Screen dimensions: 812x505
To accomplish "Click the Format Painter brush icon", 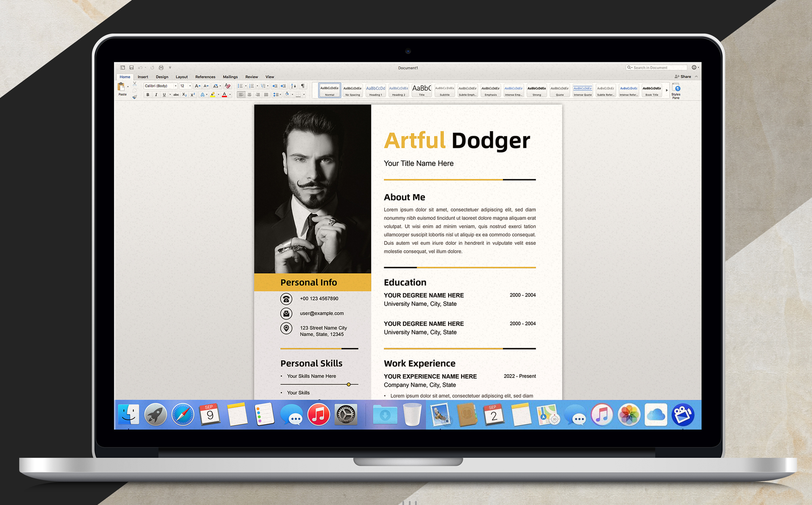I will pos(135,97).
